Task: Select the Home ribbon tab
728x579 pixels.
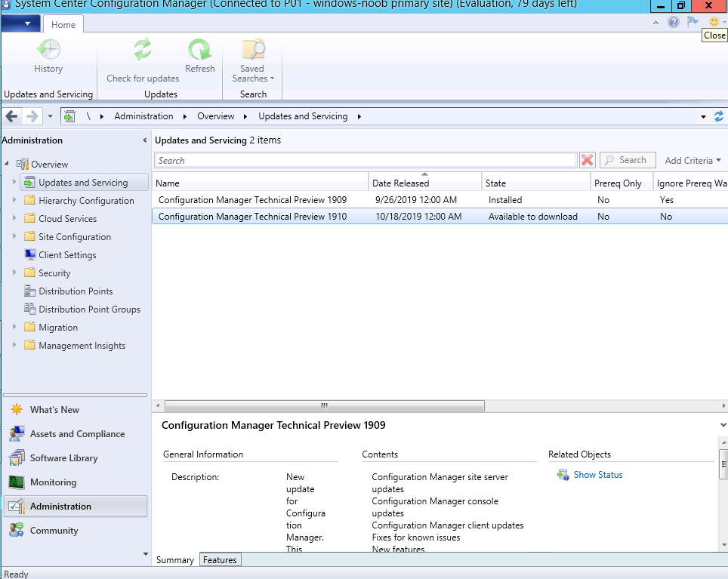Action: click(63, 25)
